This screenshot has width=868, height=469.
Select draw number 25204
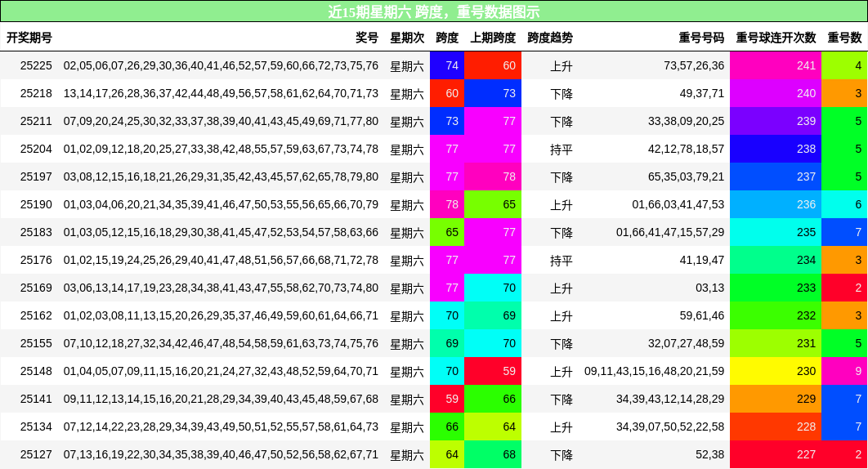point(36,149)
